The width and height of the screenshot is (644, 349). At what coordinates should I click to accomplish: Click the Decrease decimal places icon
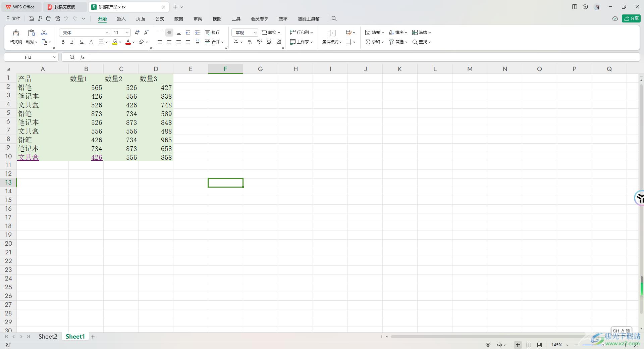[x=278, y=42]
